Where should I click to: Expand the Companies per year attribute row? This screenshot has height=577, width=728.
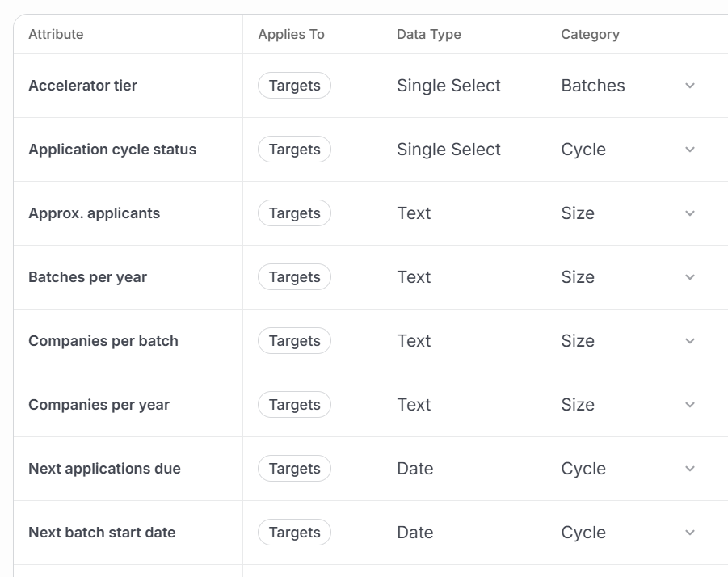(690, 404)
